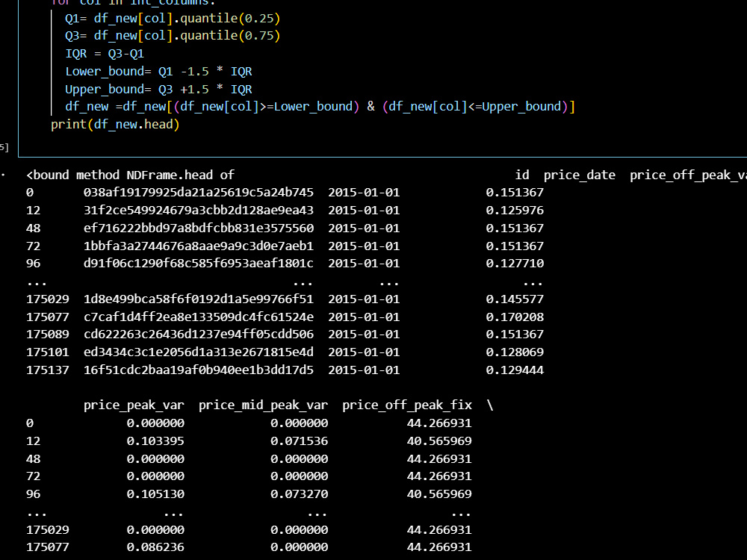Click the Q3 quantile(0.75) code line
747x560 pixels.
[173, 36]
